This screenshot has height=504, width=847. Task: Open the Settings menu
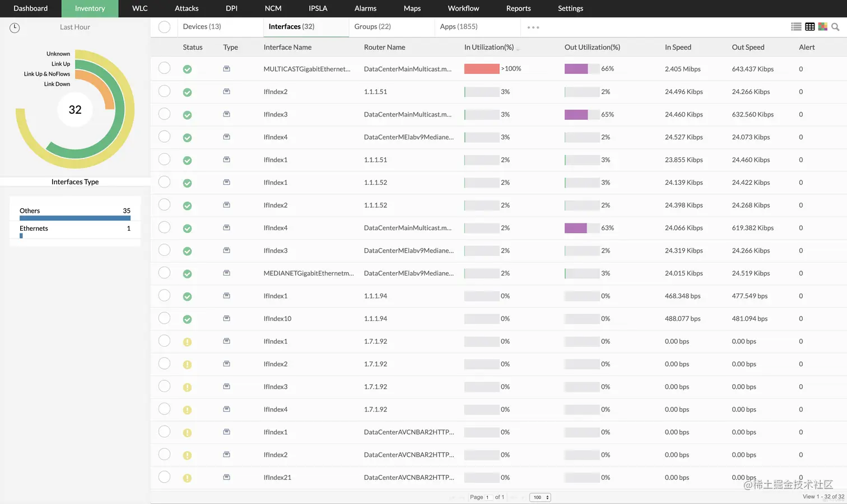pyautogui.click(x=570, y=8)
